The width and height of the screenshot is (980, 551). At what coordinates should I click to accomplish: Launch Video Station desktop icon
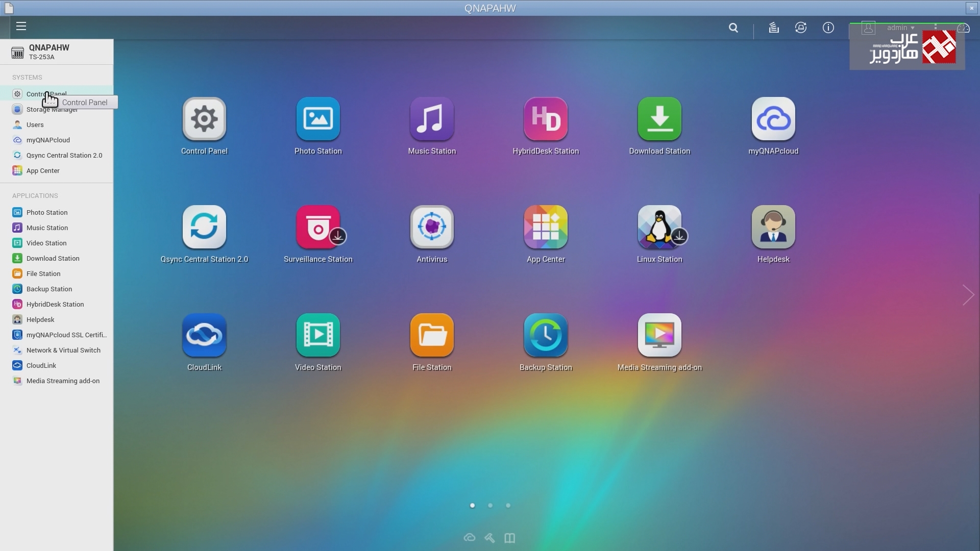point(318,335)
